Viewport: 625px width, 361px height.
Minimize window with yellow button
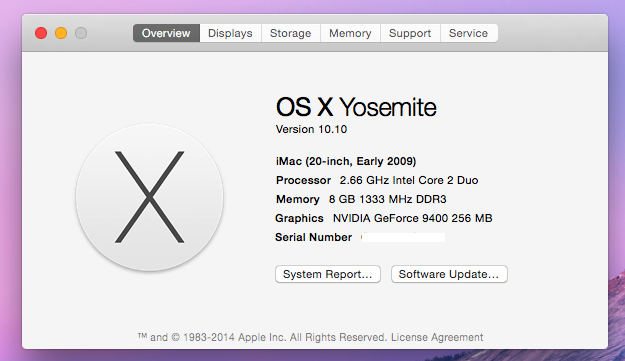coord(61,33)
